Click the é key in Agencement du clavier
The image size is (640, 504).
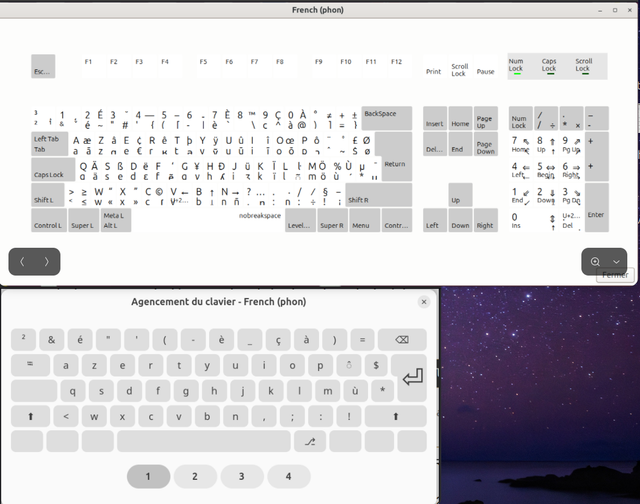click(80, 340)
